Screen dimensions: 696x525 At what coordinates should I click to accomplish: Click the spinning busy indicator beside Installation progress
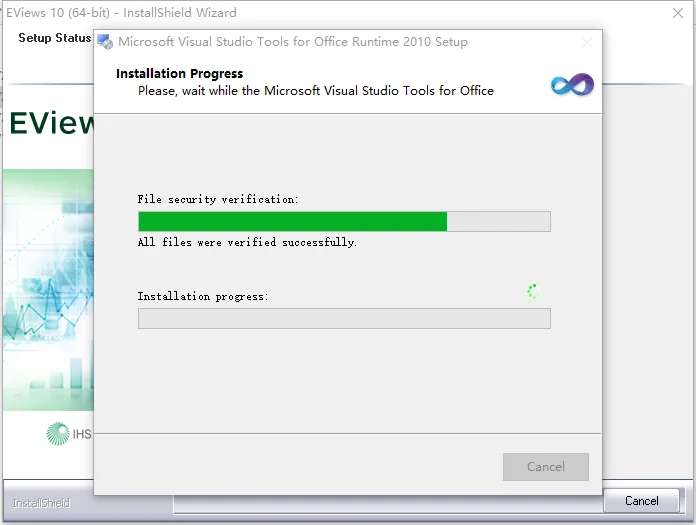pyautogui.click(x=533, y=292)
